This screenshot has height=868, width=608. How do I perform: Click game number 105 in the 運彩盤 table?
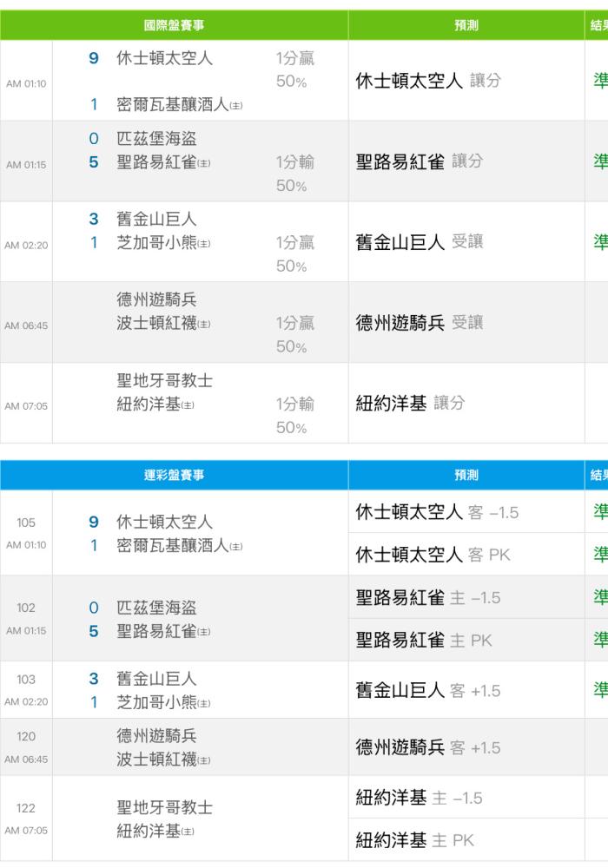click(26, 522)
